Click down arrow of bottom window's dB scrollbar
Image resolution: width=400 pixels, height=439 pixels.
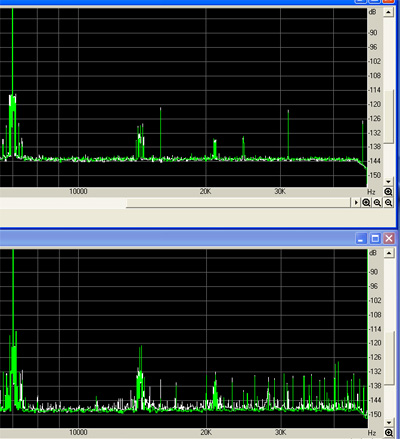(x=389, y=423)
